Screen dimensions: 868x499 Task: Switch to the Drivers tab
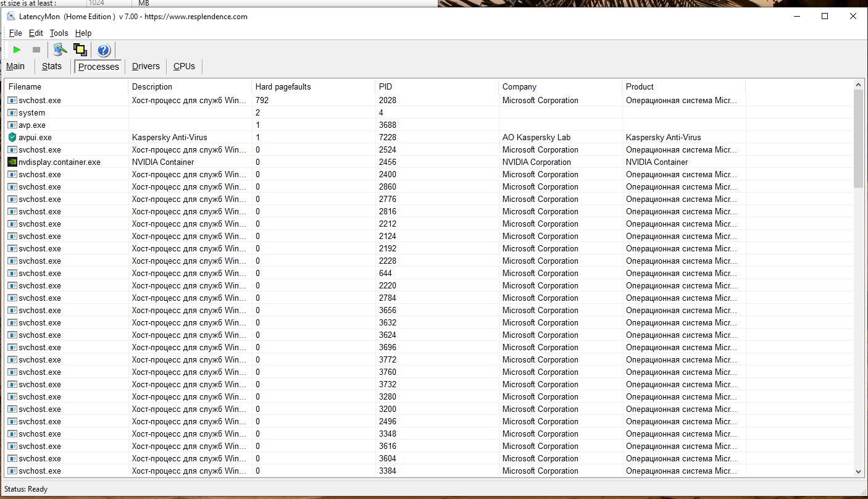(x=146, y=66)
